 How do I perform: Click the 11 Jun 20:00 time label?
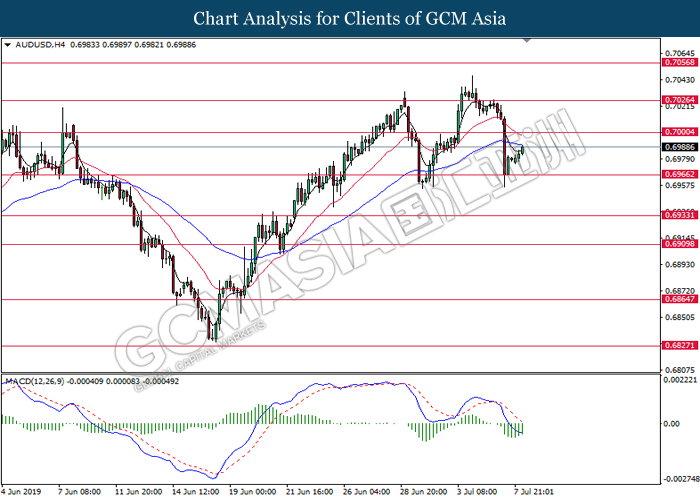coord(138,492)
